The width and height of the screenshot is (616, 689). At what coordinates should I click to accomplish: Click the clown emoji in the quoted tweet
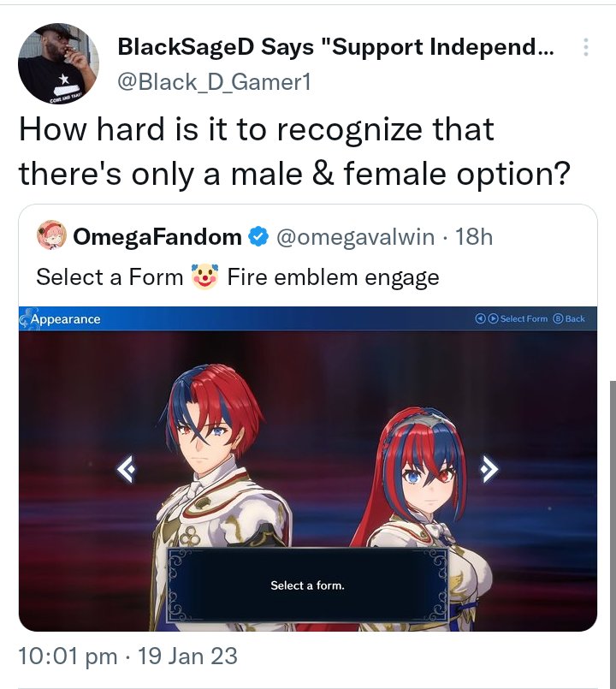(204, 276)
